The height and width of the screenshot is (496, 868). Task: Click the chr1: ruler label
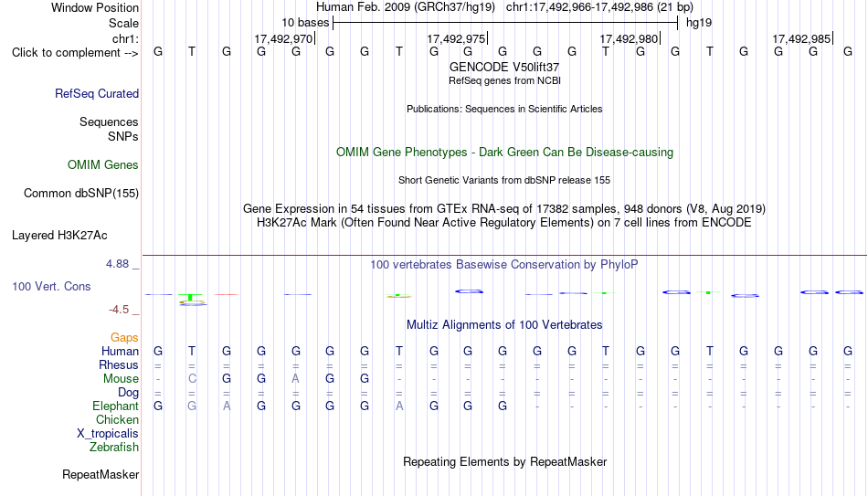tap(126, 38)
